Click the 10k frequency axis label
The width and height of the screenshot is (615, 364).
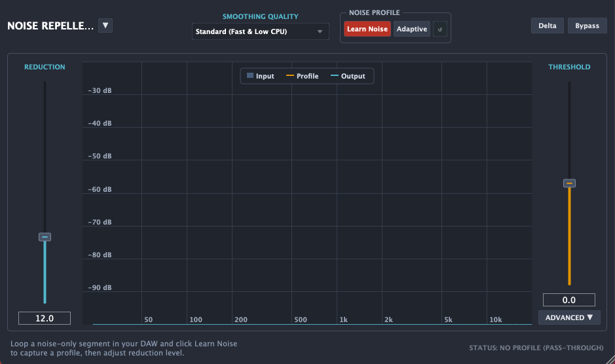tap(496, 319)
